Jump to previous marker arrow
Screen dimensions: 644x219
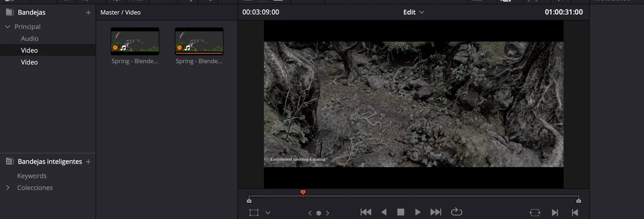[x=310, y=213]
